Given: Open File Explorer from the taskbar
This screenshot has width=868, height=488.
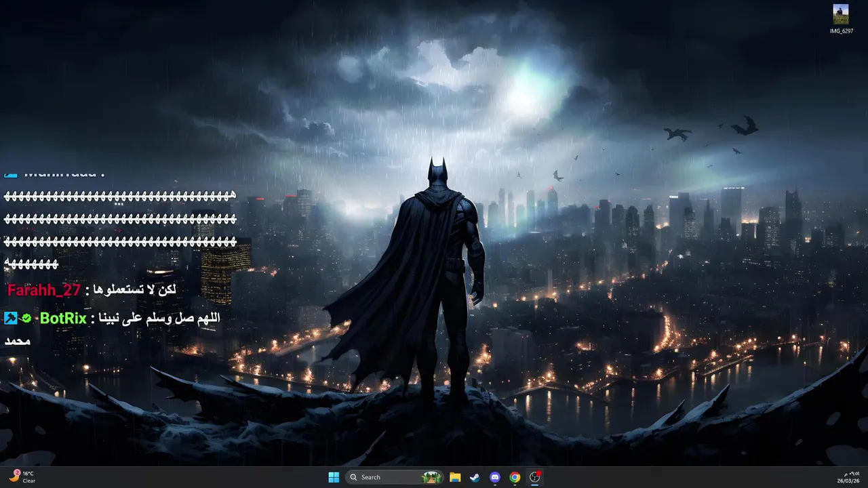Looking at the screenshot, I should point(455,477).
